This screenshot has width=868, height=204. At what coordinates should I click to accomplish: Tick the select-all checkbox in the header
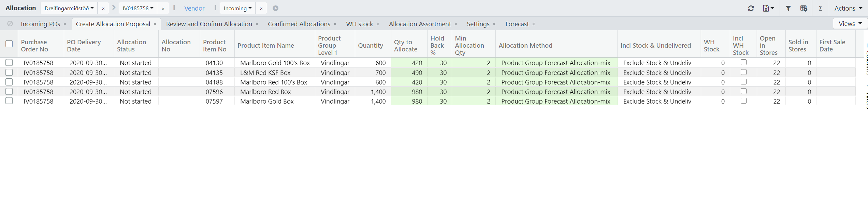click(x=9, y=44)
